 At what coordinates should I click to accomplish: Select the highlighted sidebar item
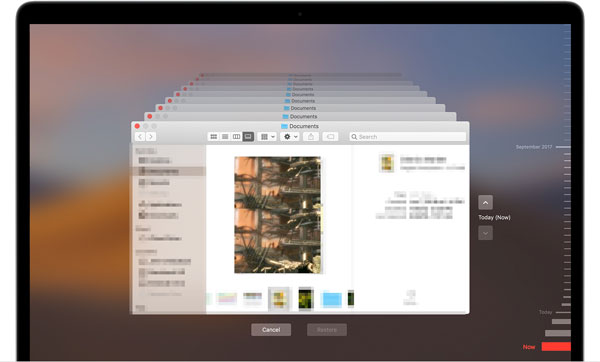point(169,171)
